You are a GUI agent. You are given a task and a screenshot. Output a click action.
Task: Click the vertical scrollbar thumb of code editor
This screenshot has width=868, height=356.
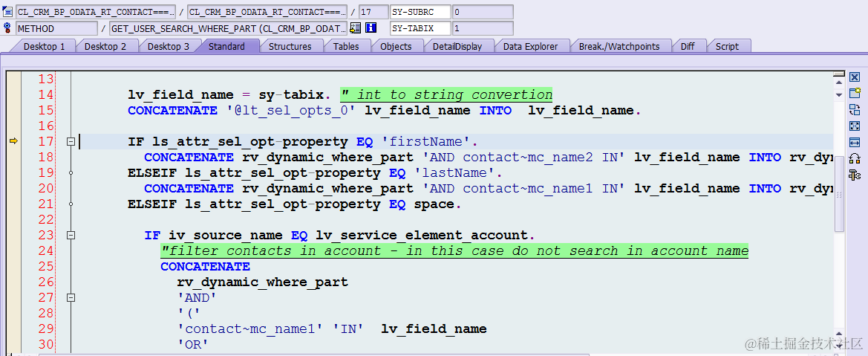point(839,193)
